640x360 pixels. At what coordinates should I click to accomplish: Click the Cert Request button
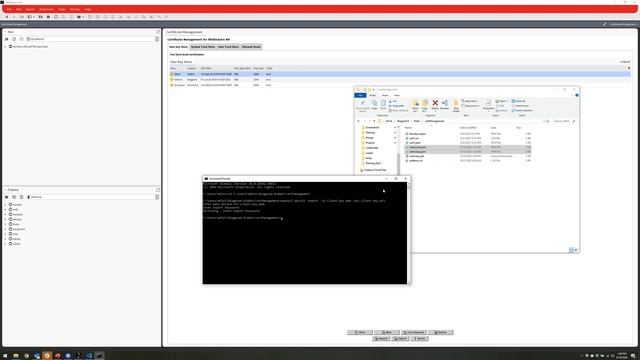[414, 332]
